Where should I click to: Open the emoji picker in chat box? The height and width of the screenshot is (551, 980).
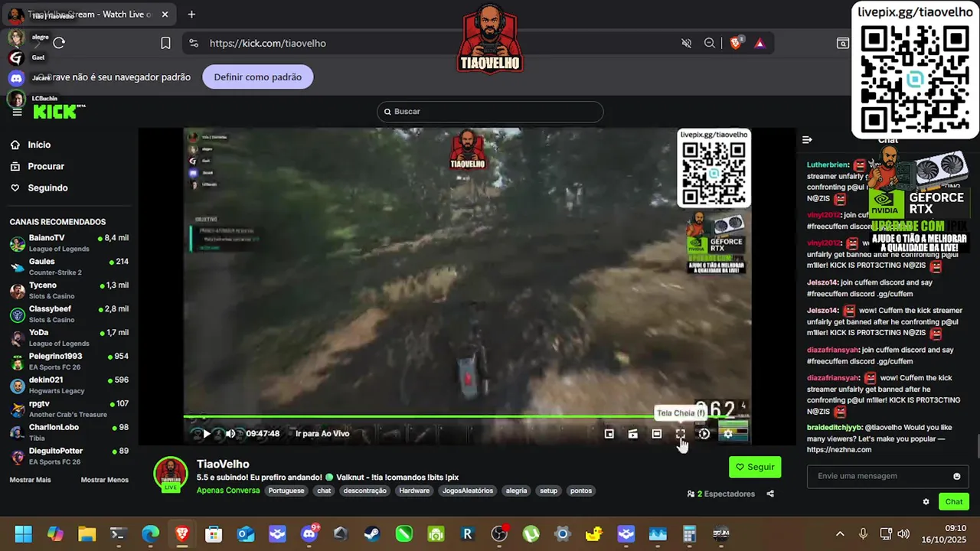tap(956, 476)
